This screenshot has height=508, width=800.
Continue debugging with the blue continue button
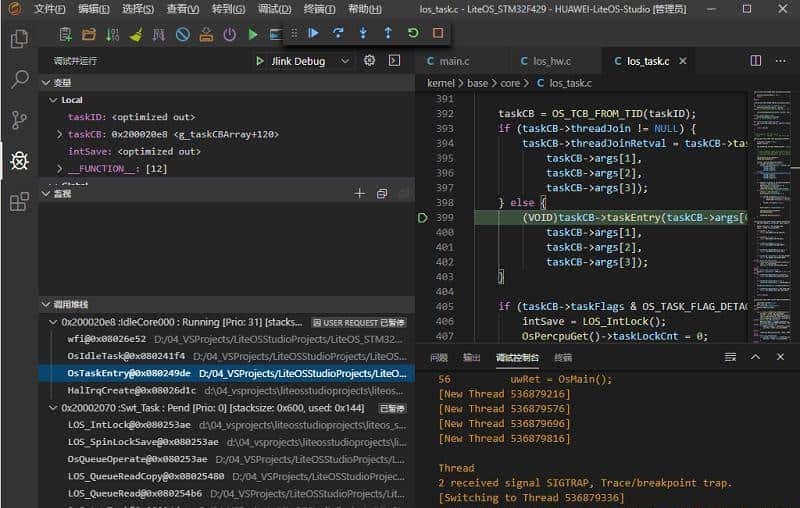(x=313, y=33)
